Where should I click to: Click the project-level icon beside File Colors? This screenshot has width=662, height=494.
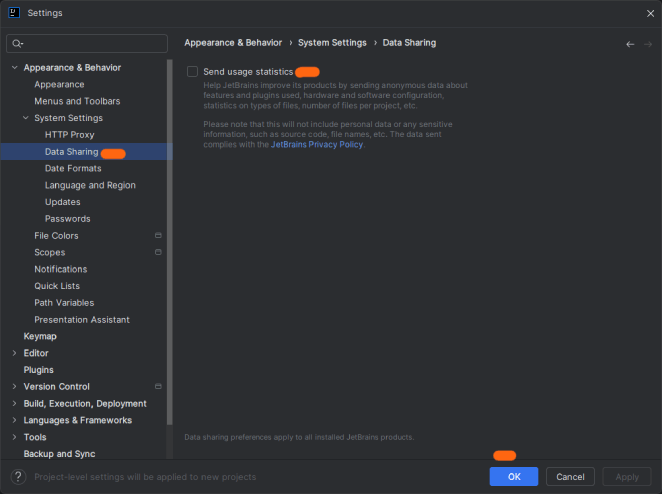click(158, 236)
